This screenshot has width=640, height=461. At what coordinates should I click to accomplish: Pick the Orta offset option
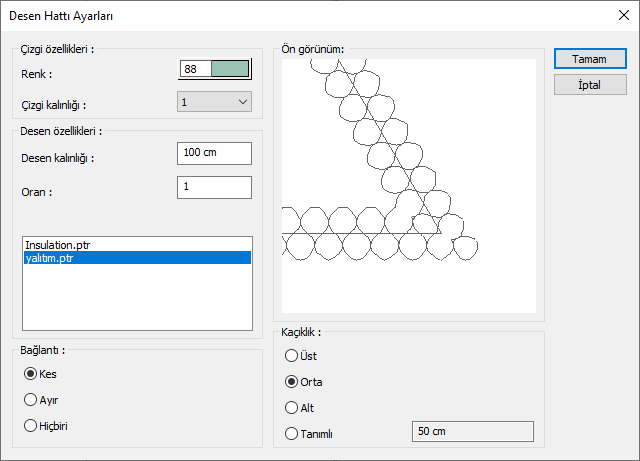(292, 381)
